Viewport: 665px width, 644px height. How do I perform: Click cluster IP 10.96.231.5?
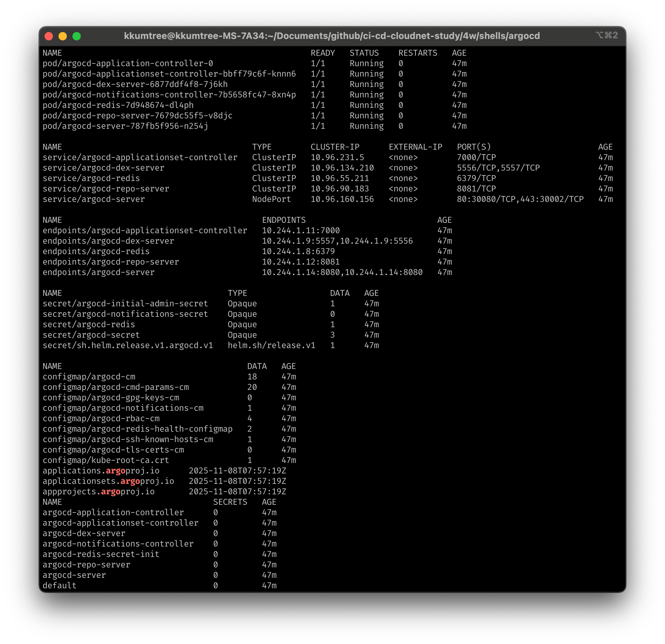(337, 158)
